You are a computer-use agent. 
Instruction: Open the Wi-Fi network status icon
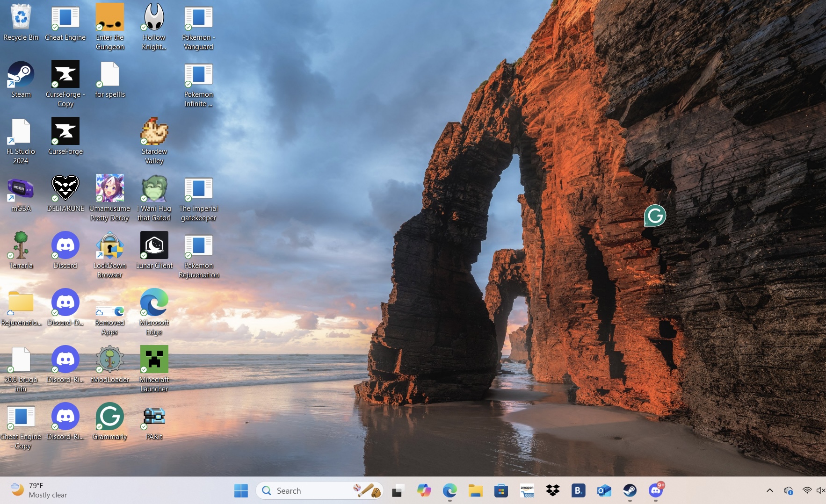807,490
